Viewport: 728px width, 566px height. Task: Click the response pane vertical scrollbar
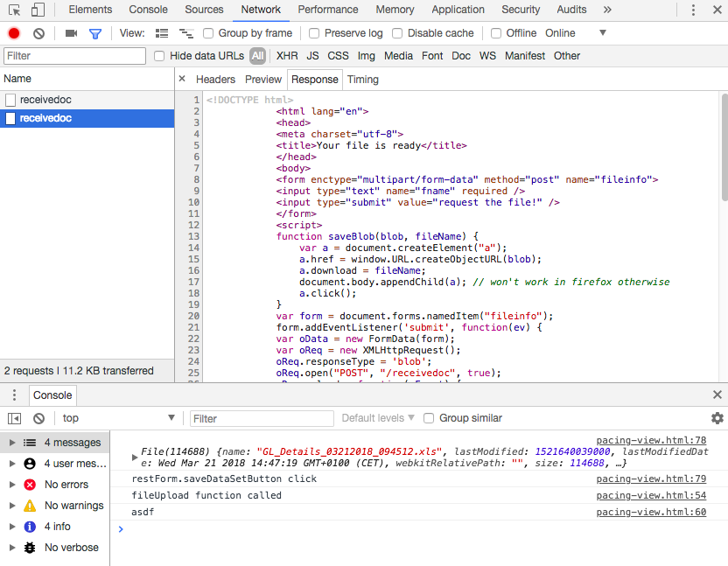pyautogui.click(x=724, y=147)
